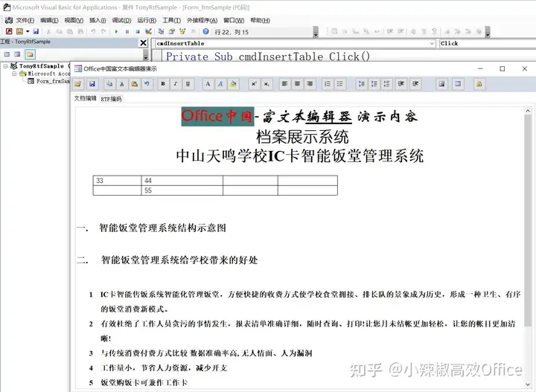Open the font dialog via the A icon
Viewport: 536px width, 392px height.
208,84
